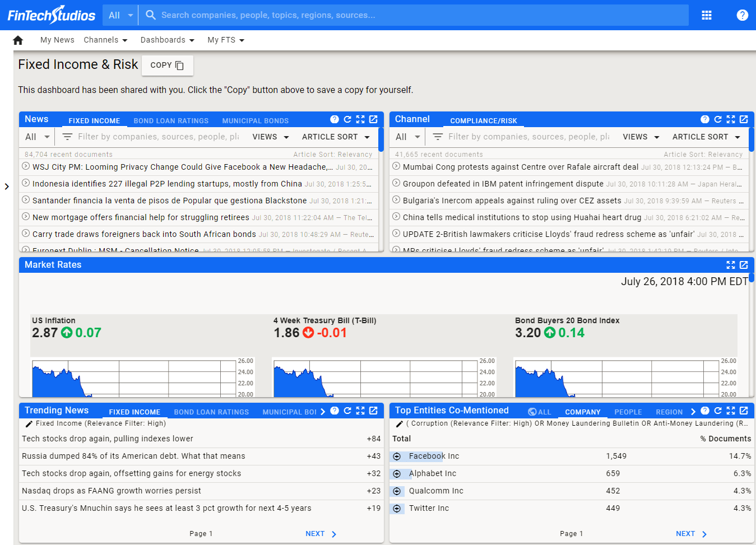Viewport: 756px width, 545px height.
Task: Edit the Trending News Fixed Income filter
Action: pos(29,423)
